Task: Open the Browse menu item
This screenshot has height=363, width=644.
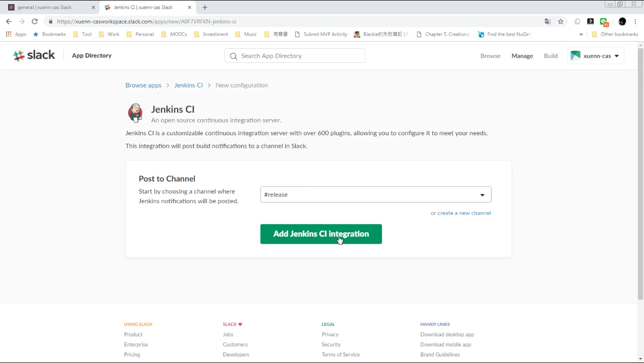Action: tap(491, 56)
